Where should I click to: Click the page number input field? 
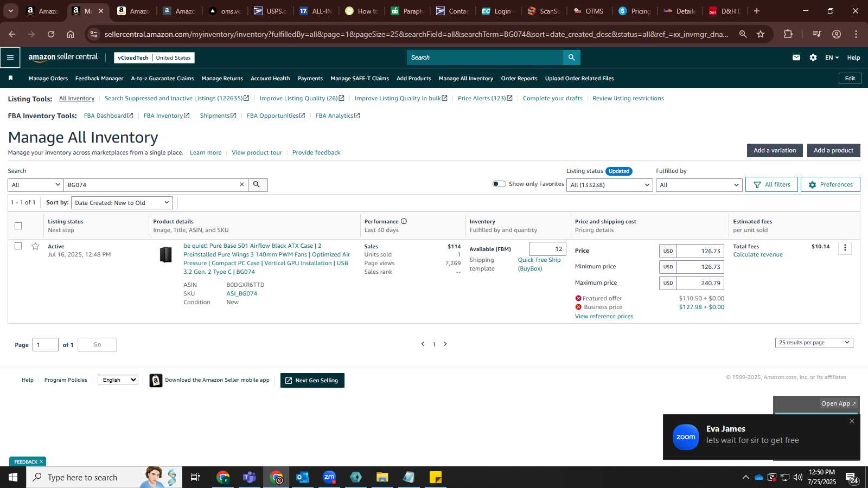click(x=46, y=345)
